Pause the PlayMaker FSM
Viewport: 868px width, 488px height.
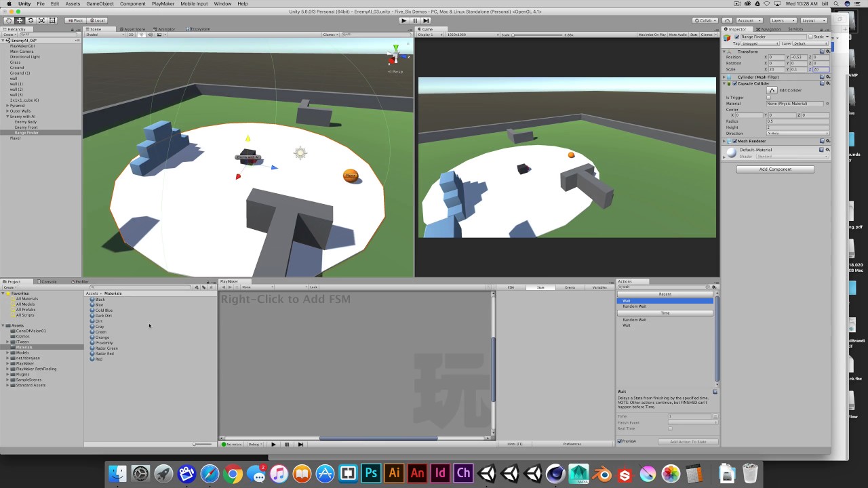pyautogui.click(x=287, y=445)
